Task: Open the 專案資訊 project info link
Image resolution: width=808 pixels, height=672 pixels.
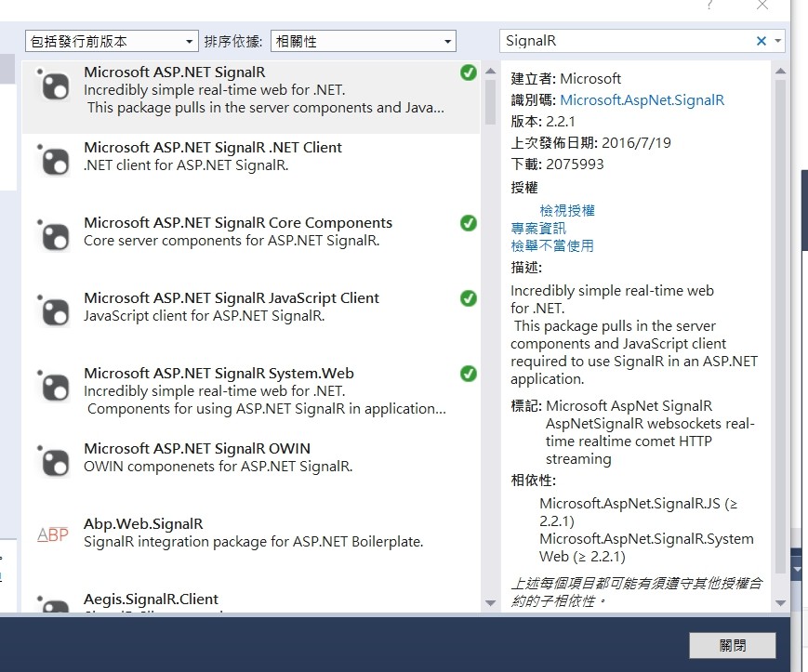Action: point(538,228)
